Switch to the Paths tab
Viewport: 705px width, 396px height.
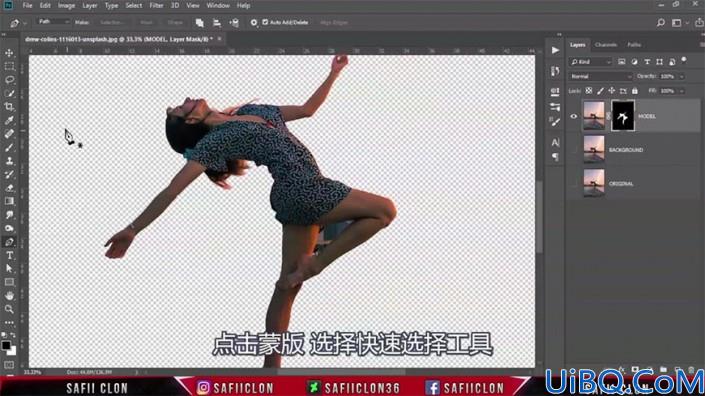tap(634, 45)
